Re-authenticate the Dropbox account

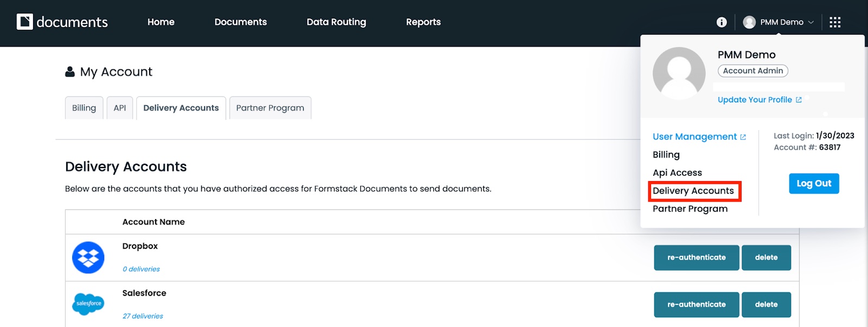click(696, 258)
